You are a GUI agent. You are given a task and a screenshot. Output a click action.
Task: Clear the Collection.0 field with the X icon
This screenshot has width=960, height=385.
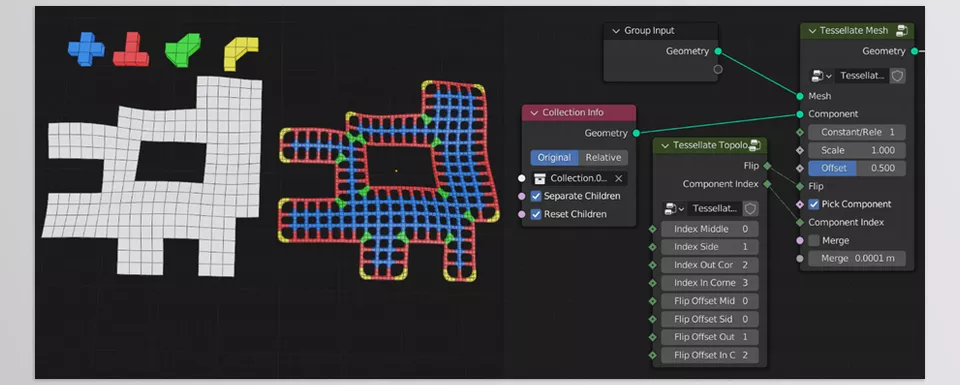click(x=619, y=178)
